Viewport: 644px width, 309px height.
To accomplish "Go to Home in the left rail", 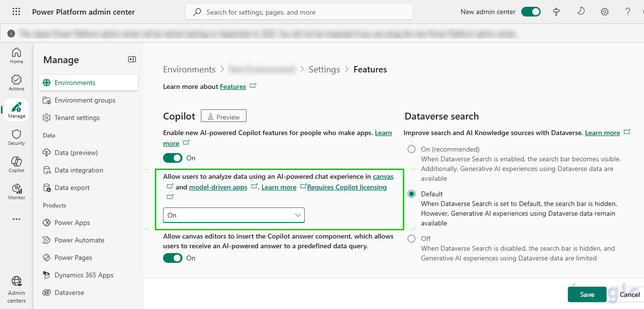I will coord(17,55).
